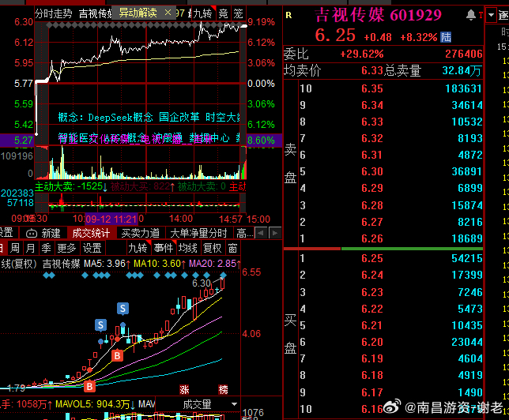
Task: Click the blue 陆 badge after the percent change
Action: coord(446,37)
